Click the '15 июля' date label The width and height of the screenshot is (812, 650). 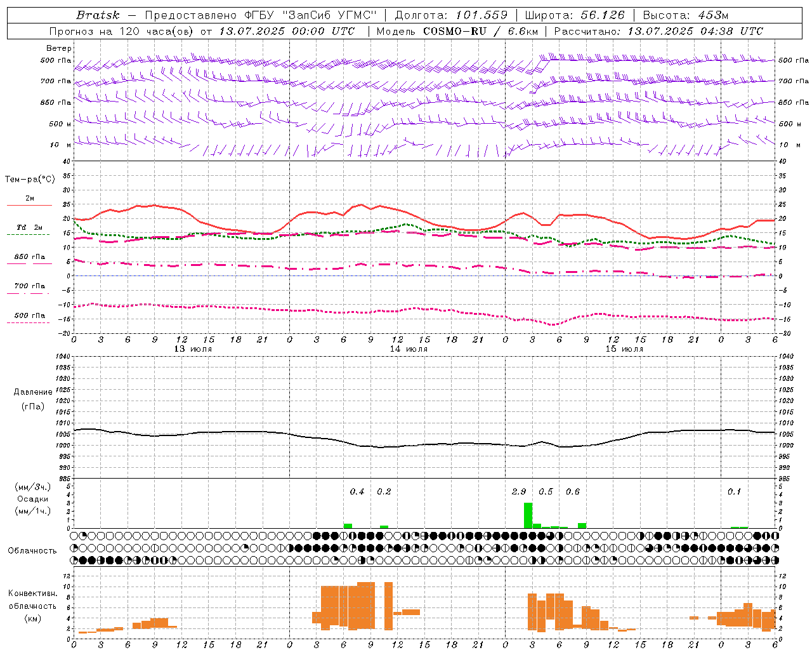624,349
